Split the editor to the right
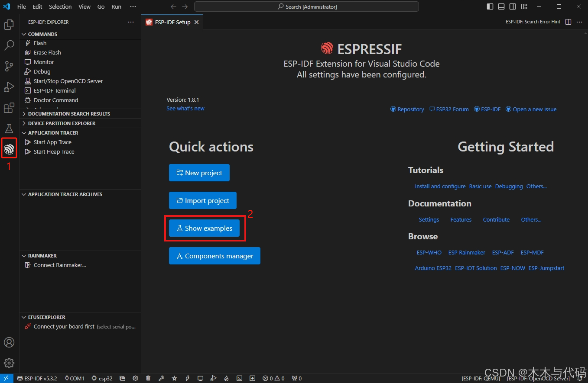This screenshot has width=588, height=383. coord(569,22)
